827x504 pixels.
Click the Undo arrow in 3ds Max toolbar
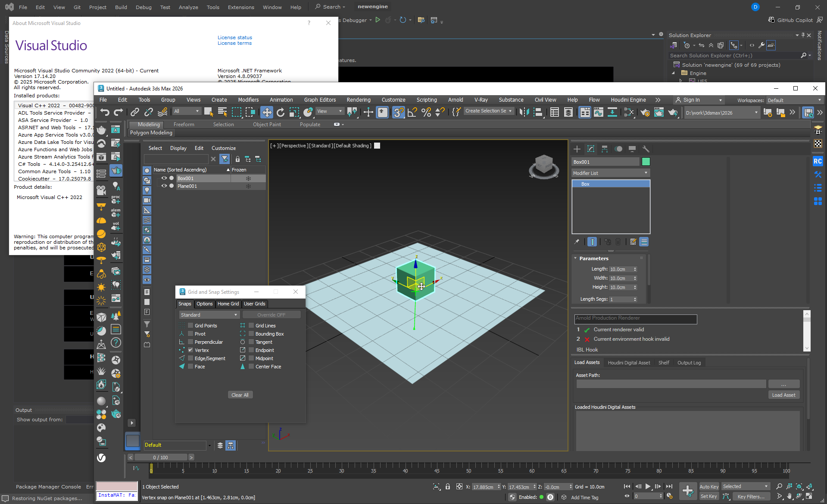[x=104, y=112]
